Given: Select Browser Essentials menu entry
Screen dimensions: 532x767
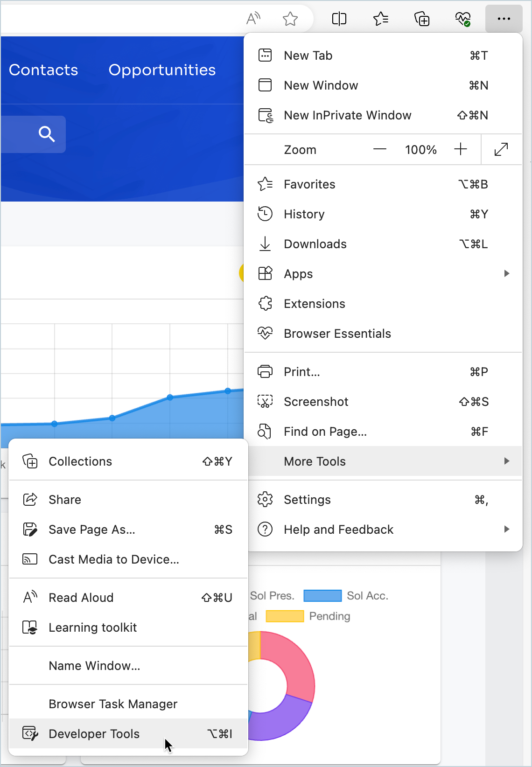Looking at the screenshot, I should 383,334.
